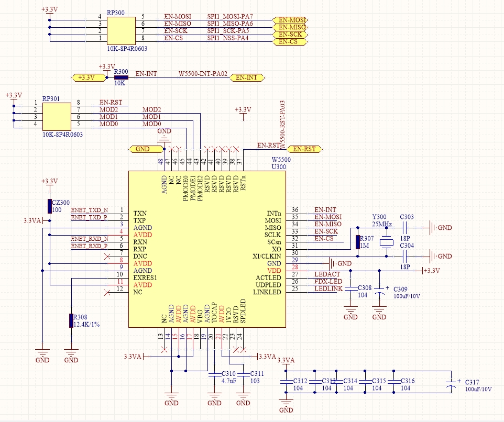Click the EN-CS yellow port symbol
The width and height of the screenshot is (504, 422).
coord(290,41)
